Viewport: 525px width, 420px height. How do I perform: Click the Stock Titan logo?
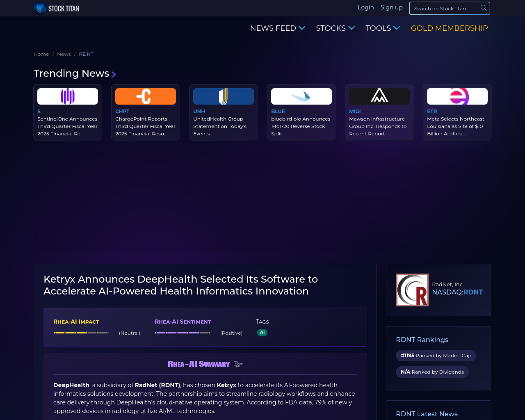pyautogui.click(x=56, y=8)
